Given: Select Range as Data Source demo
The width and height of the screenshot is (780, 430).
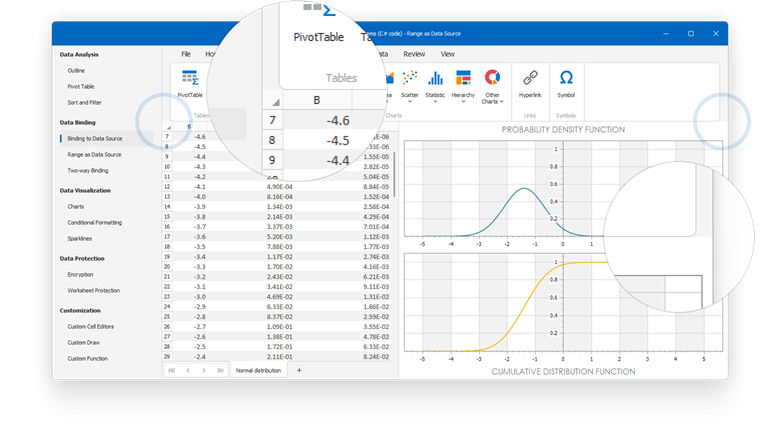Looking at the screenshot, I should 94,154.
